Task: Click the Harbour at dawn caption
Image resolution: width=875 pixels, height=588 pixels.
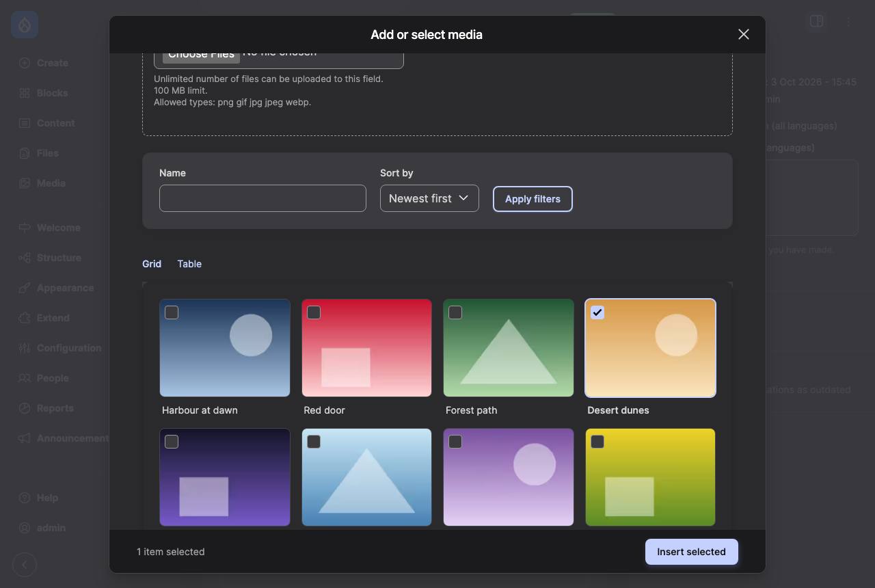Action: click(x=200, y=410)
